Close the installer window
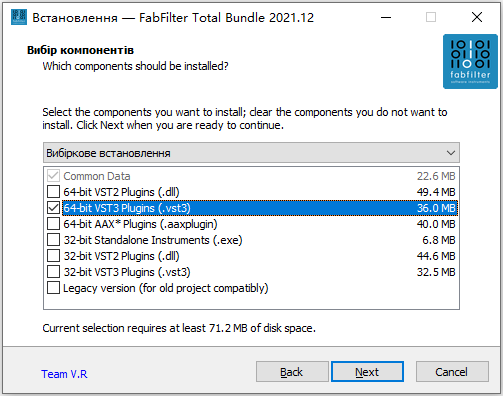This screenshot has height=396, width=503. pyautogui.click(x=477, y=17)
